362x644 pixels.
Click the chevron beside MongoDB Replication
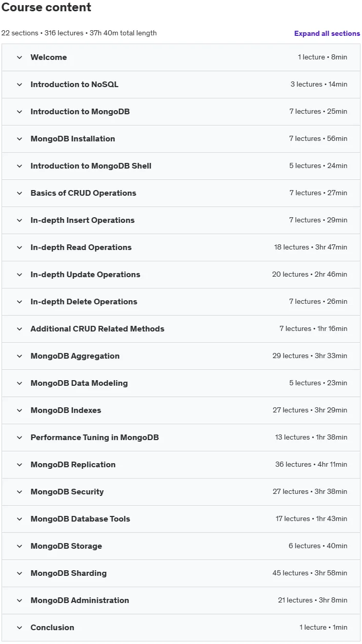(x=19, y=465)
